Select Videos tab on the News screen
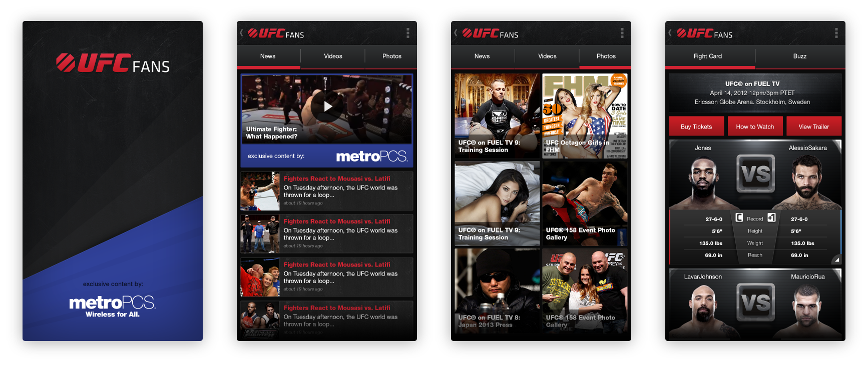868x365 pixels. coord(333,56)
